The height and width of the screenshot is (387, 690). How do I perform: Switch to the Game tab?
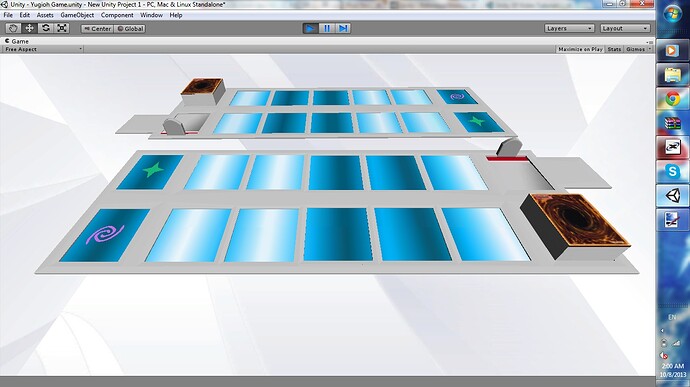(x=17, y=41)
